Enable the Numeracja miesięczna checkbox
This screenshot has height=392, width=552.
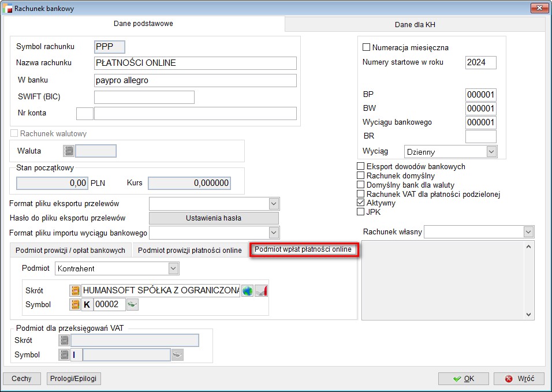click(x=366, y=47)
